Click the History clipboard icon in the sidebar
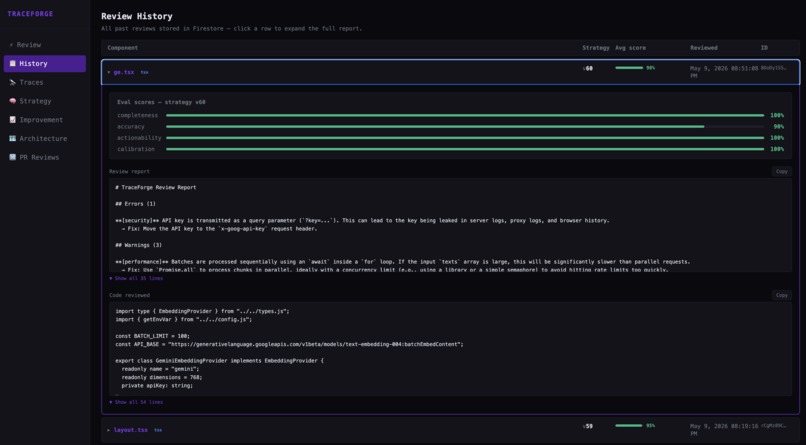 click(12, 63)
